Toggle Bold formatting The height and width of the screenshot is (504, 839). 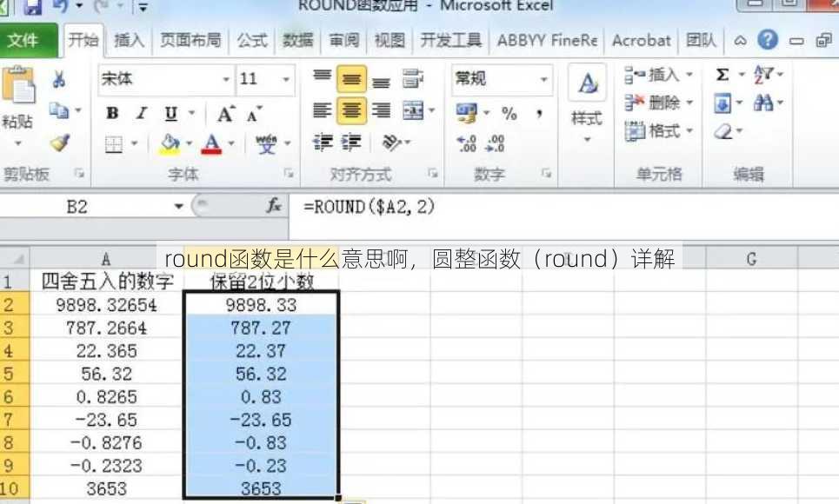click(x=112, y=113)
